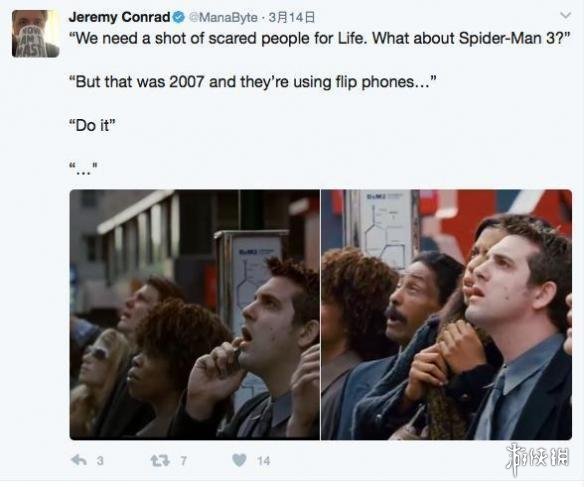Click the reply arrow icon

pos(79,461)
